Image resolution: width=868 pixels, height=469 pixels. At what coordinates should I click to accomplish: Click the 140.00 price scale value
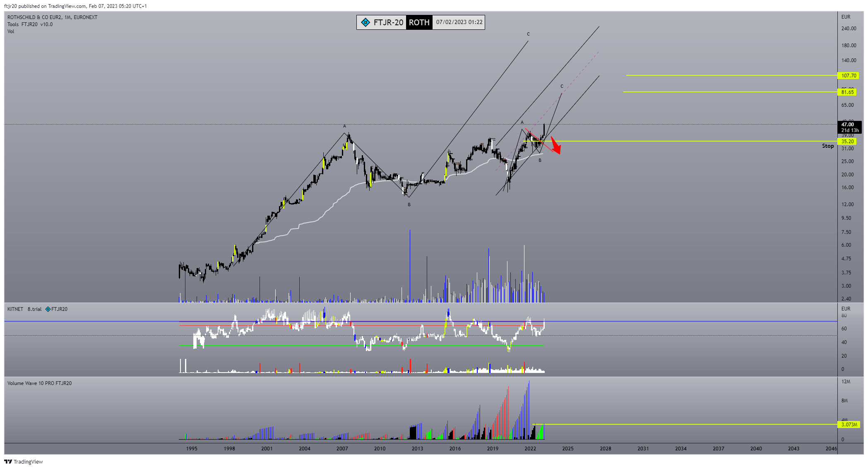(x=849, y=60)
